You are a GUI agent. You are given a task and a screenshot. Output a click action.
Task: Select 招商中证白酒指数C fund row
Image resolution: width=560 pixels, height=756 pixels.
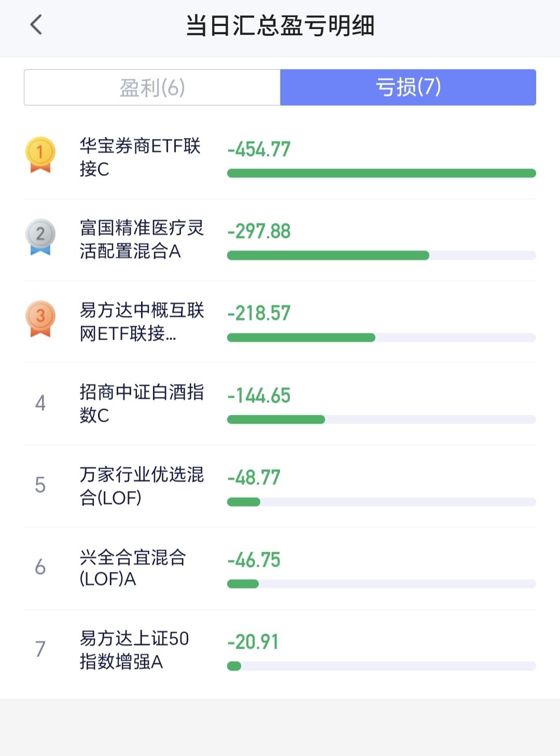(x=280, y=403)
